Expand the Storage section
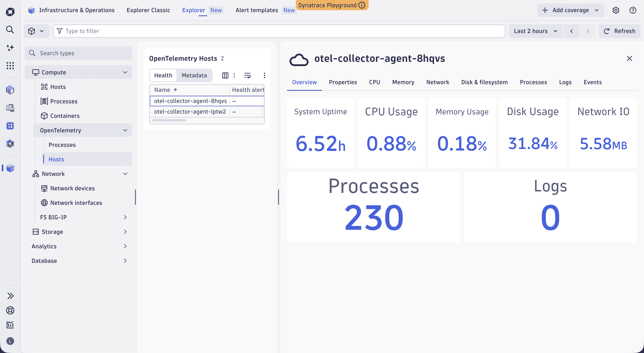644x353 pixels. point(125,232)
